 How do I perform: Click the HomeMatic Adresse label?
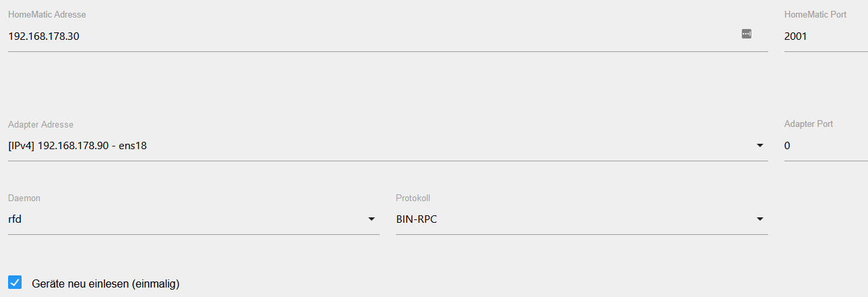(x=47, y=14)
